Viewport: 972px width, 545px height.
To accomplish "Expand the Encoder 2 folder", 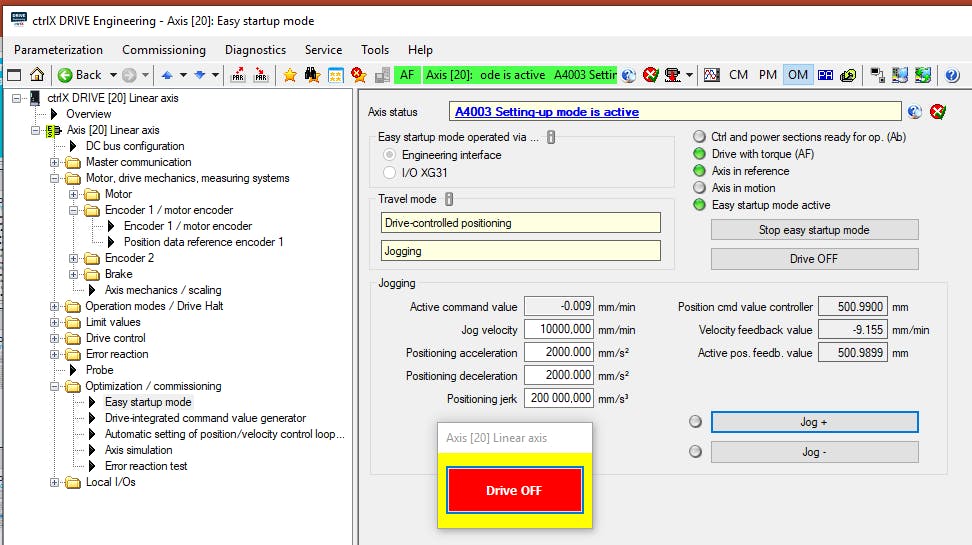I will tap(74, 259).
